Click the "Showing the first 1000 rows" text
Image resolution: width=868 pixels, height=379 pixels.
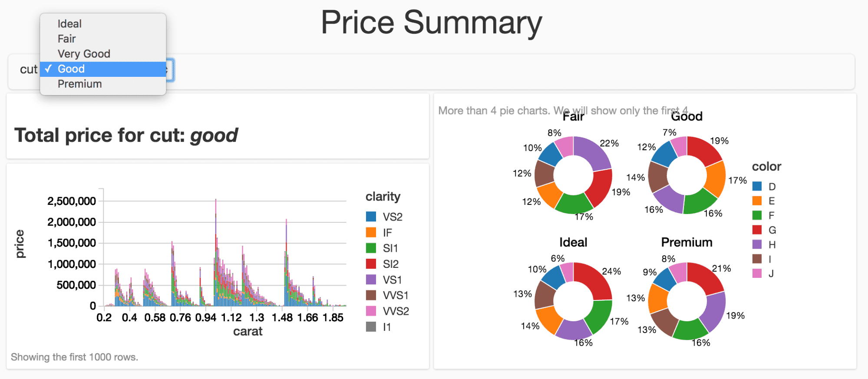click(x=74, y=357)
